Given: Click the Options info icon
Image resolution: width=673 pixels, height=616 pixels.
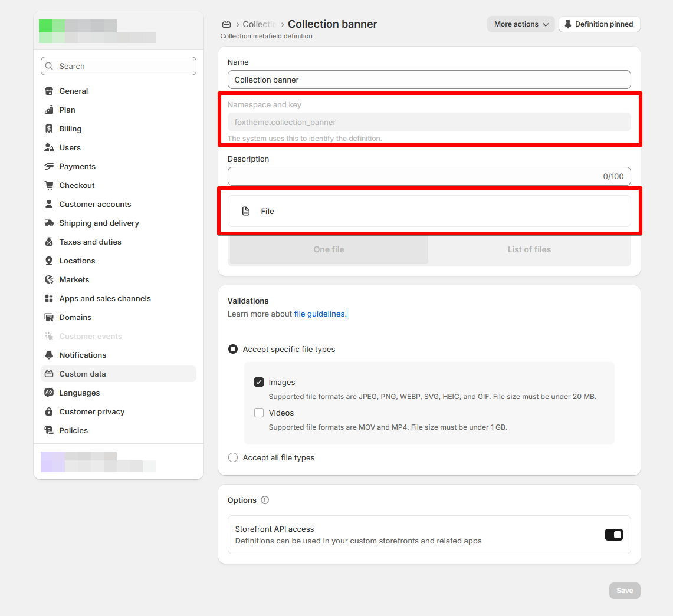Looking at the screenshot, I should tap(265, 500).
